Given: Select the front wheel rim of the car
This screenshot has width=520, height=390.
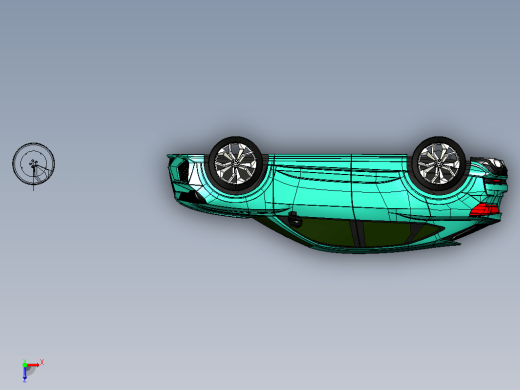Looking at the screenshot, I should pos(236,164).
